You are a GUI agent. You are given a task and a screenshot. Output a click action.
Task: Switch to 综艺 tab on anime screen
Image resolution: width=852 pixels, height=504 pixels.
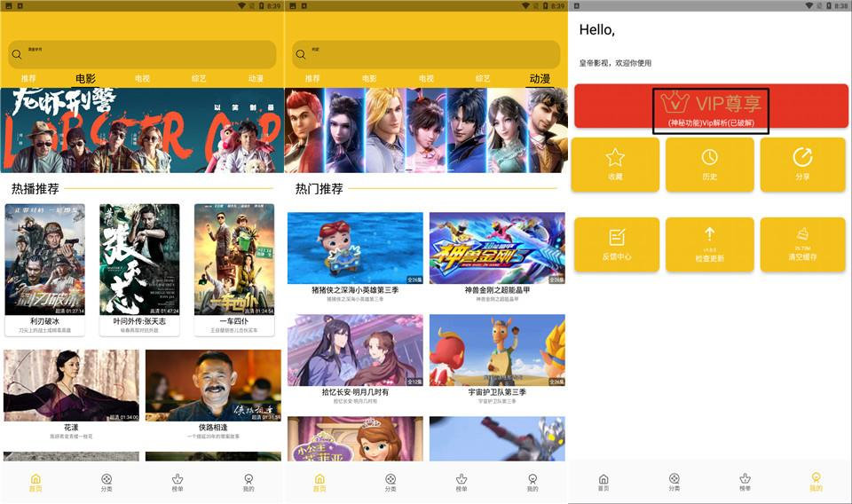(483, 79)
